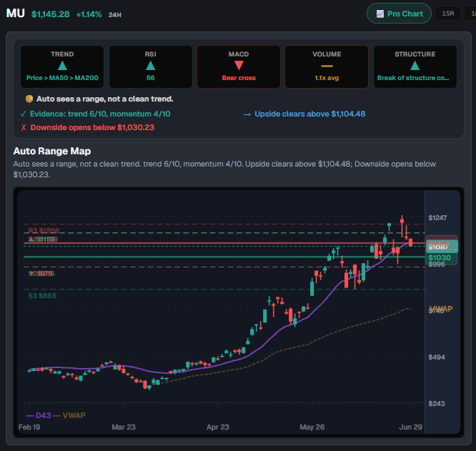Click the green checkmark beside Evidence
Screen dimensions: 476x451
pyautogui.click(x=23, y=114)
